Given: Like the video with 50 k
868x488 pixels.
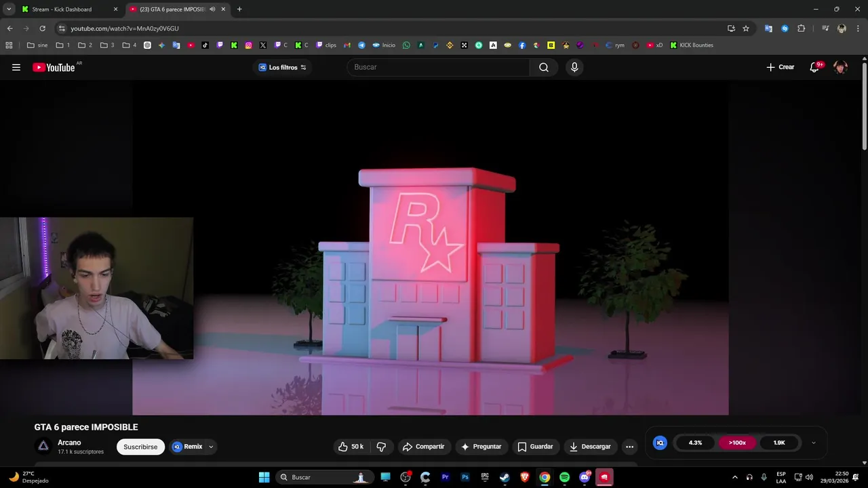Looking at the screenshot, I should [x=351, y=447].
